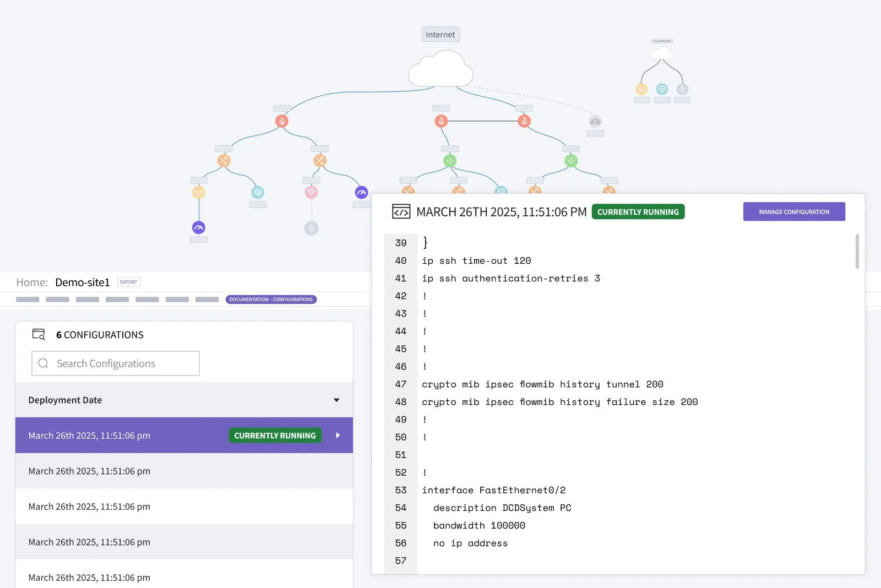The width and height of the screenshot is (881, 588).
Task: Click the configurations window icon beside 6 CONFIGURATIONS
Action: pos(39,334)
